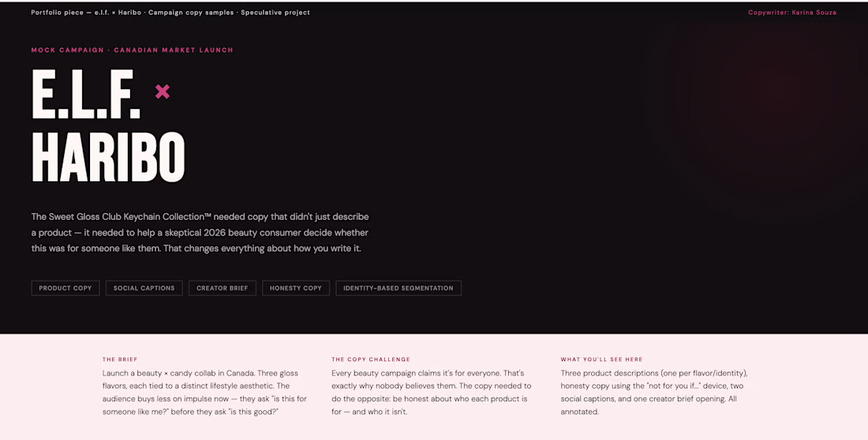Click the 'THE BRIEF' section heading
Image resolution: width=868 pixels, height=440 pixels.
tap(120, 360)
